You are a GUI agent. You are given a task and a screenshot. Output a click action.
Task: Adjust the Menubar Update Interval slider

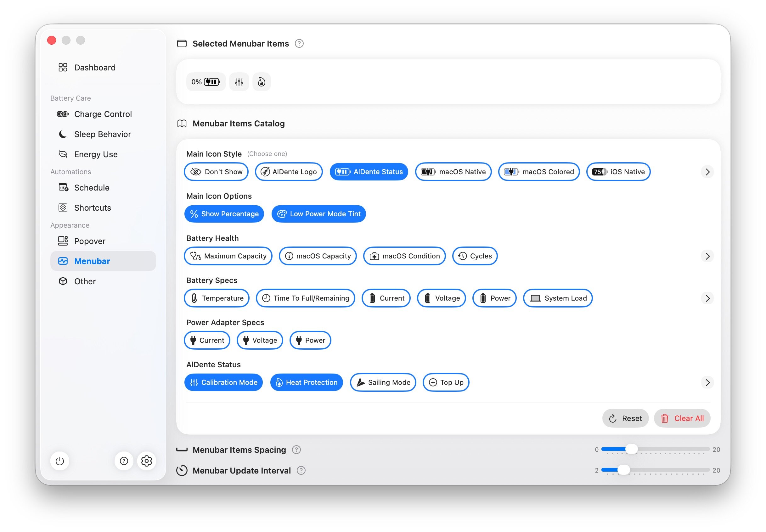655,470
